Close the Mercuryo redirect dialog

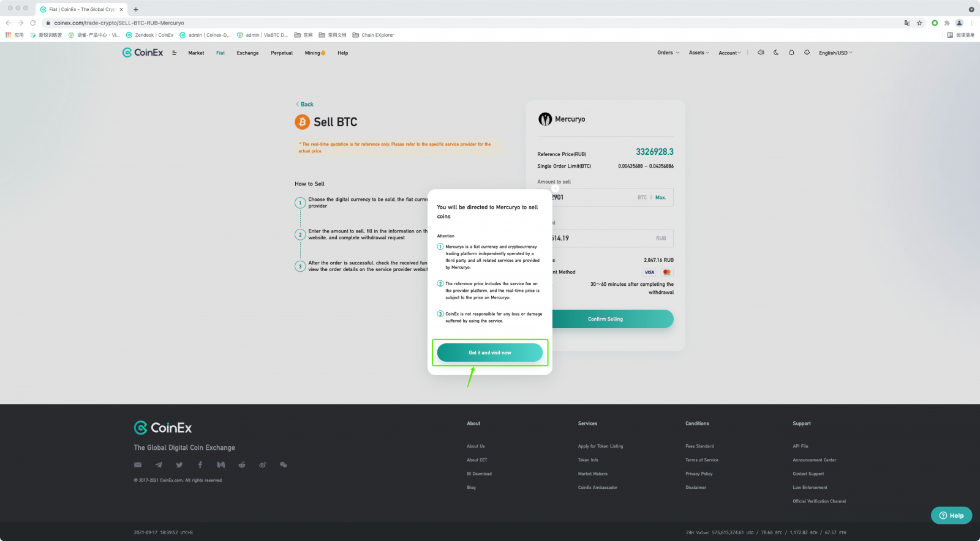tap(555, 188)
